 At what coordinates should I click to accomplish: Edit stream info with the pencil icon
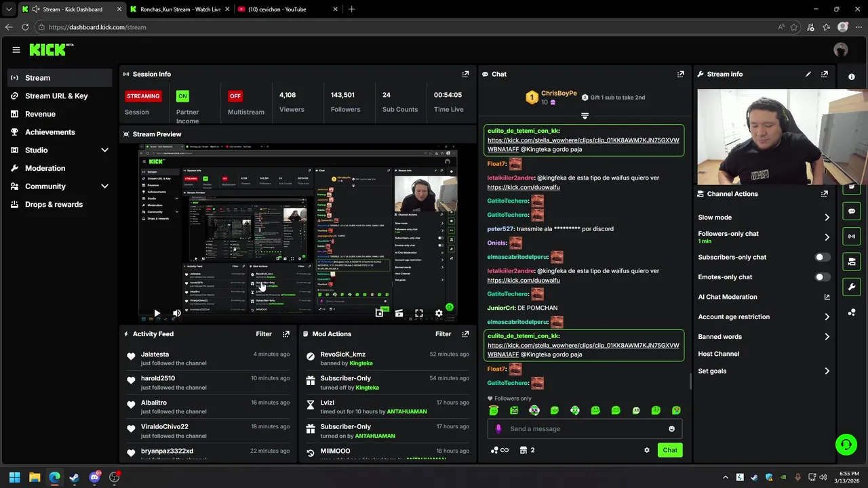click(x=808, y=74)
